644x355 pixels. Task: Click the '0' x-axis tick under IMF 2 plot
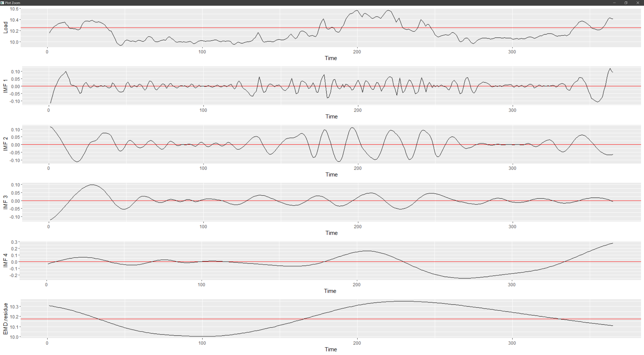click(x=48, y=168)
